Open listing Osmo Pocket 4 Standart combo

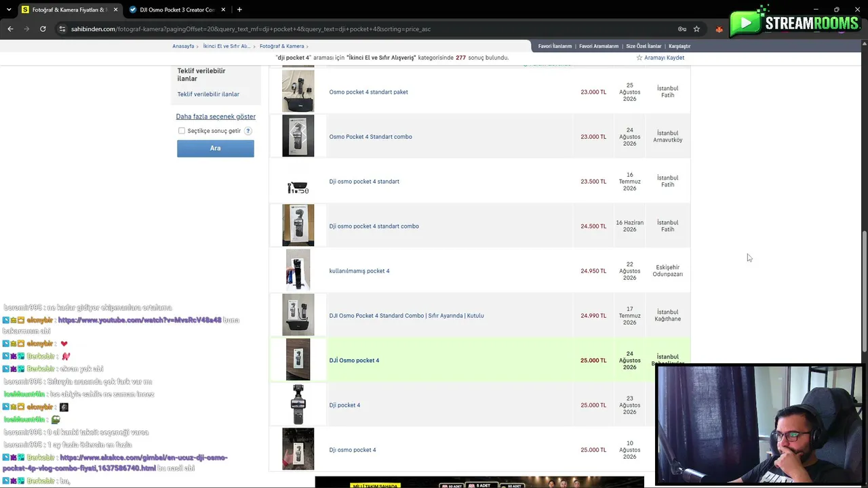[x=370, y=137]
